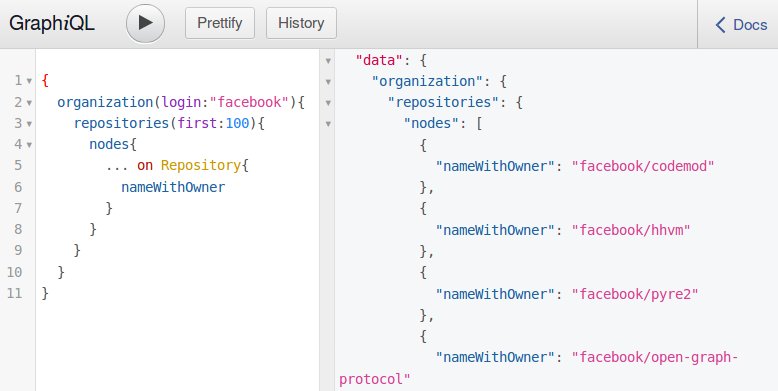Run the query with the Execute play button

pyautogui.click(x=145, y=23)
